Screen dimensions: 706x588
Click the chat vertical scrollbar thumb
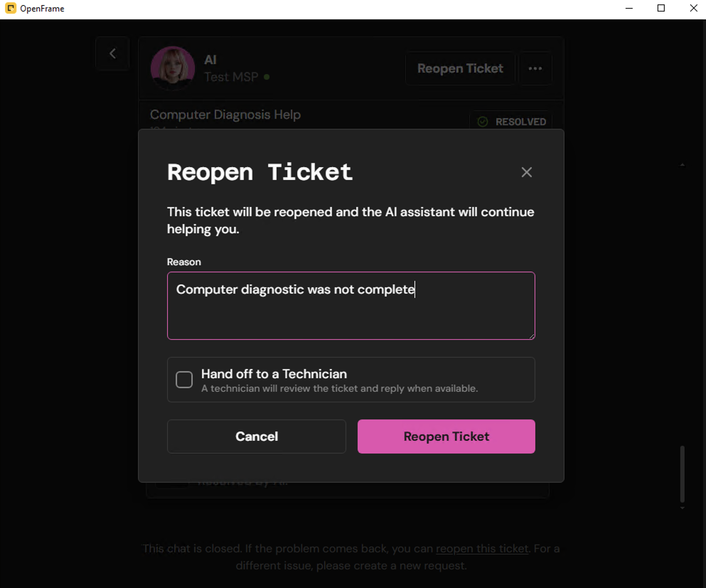pyautogui.click(x=682, y=474)
